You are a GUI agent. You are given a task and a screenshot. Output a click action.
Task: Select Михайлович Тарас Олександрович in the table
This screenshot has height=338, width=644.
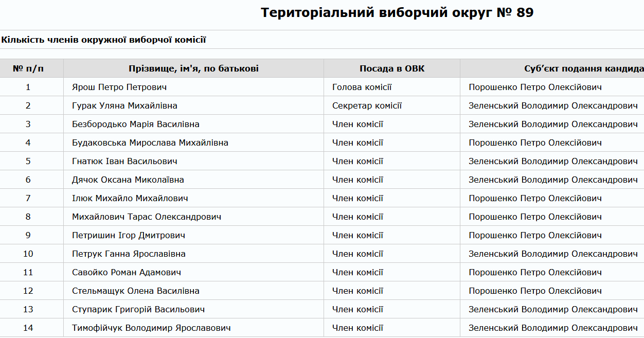point(147,217)
